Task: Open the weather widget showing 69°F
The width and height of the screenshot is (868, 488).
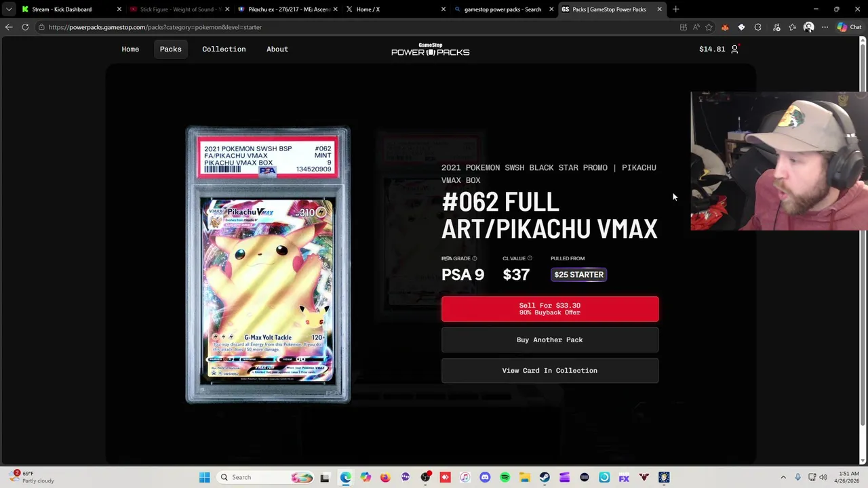Action: pyautogui.click(x=31, y=477)
